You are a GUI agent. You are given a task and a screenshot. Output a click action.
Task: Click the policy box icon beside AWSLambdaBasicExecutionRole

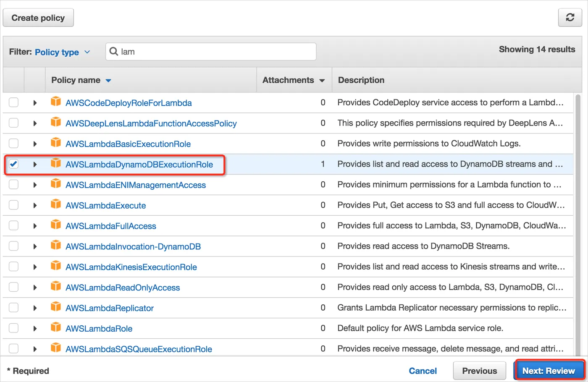coord(56,143)
